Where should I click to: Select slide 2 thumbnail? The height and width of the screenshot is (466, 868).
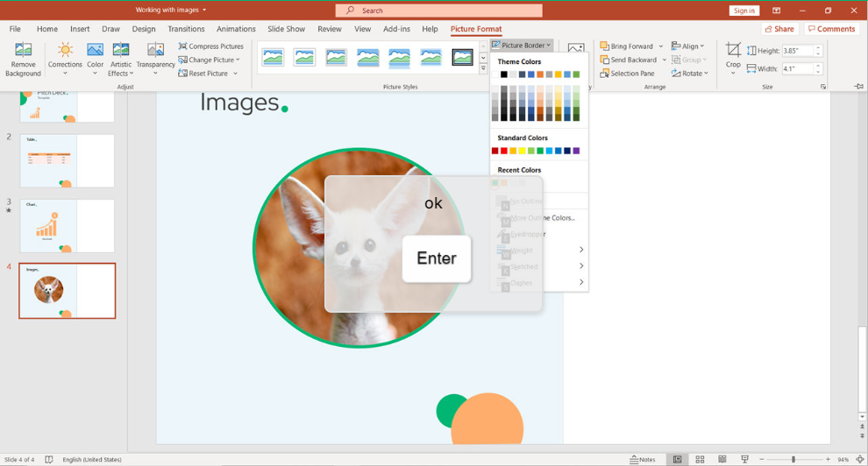[67, 160]
